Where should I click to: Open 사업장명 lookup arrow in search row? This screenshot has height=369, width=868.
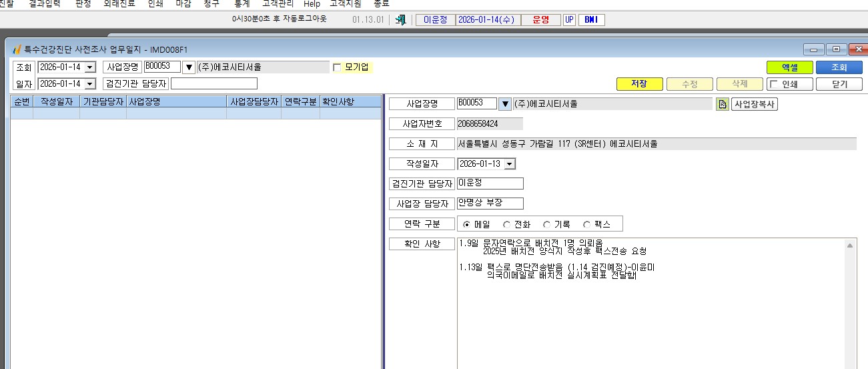coord(189,67)
